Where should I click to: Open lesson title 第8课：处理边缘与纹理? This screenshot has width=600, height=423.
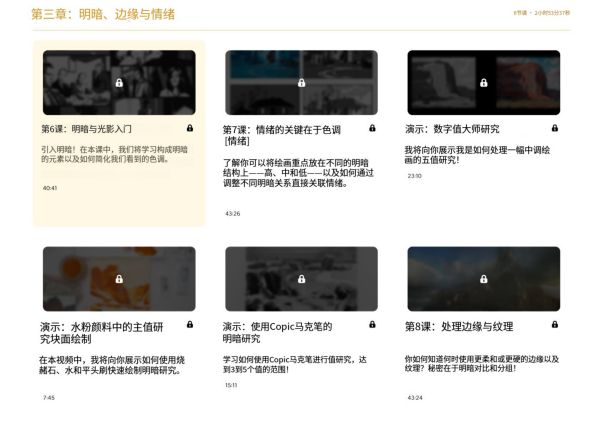(459, 327)
